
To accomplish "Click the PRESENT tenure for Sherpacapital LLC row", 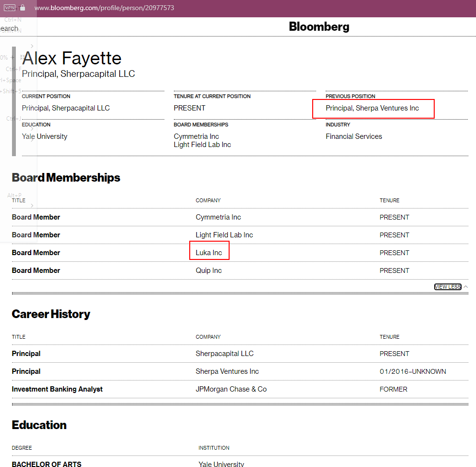I will tap(394, 354).
